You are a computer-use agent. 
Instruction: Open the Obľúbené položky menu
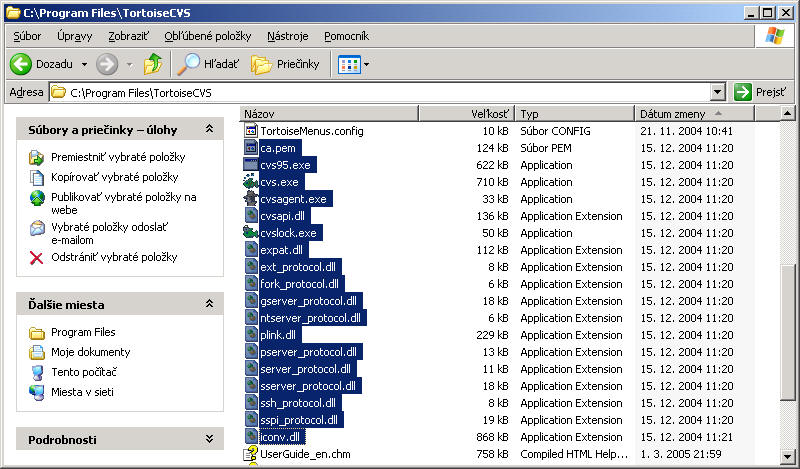point(208,36)
